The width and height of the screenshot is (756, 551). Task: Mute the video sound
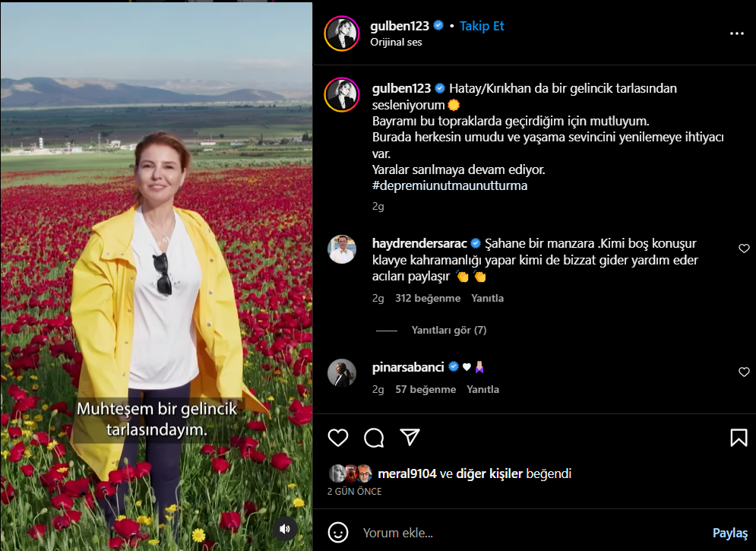[x=285, y=529]
